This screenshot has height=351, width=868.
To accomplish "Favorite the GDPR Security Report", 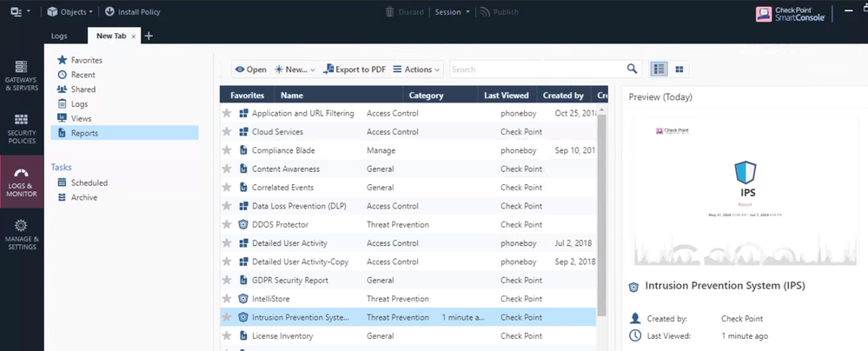I will 227,280.
